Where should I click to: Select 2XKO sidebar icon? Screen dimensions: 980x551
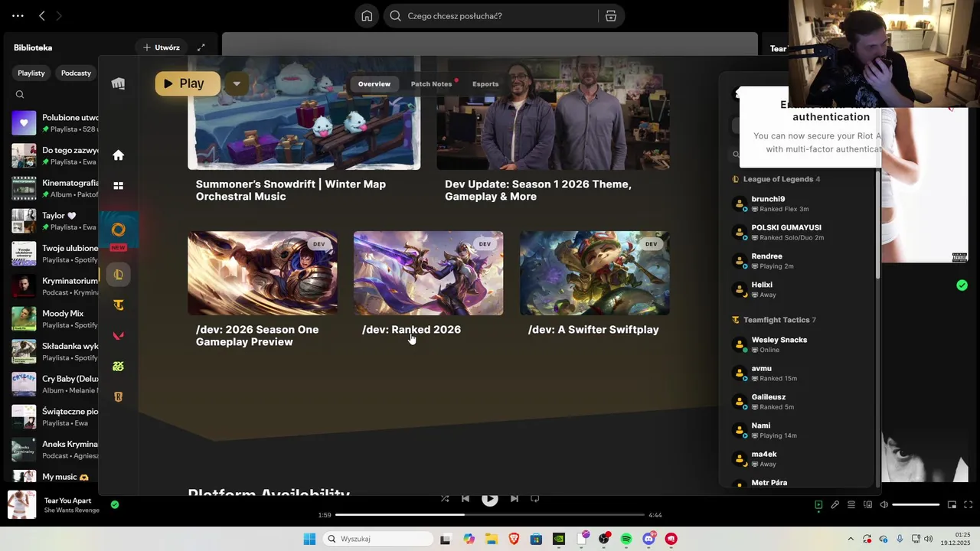coord(118,367)
